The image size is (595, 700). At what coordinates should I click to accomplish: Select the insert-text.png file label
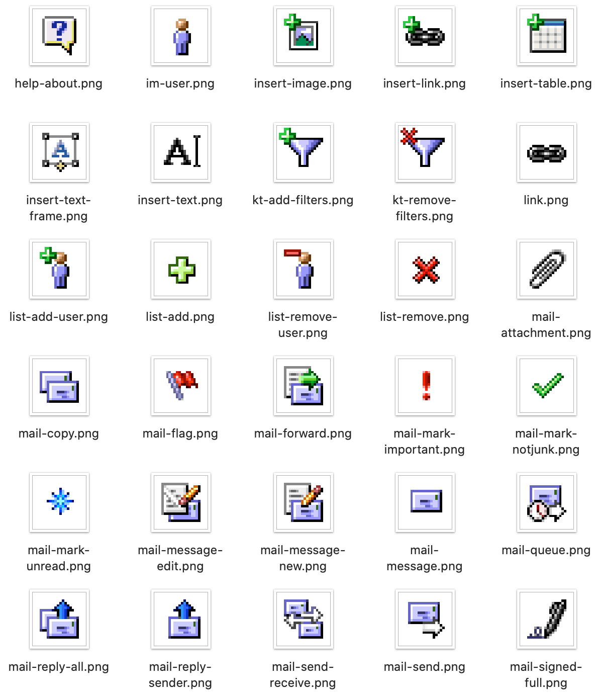tap(180, 200)
